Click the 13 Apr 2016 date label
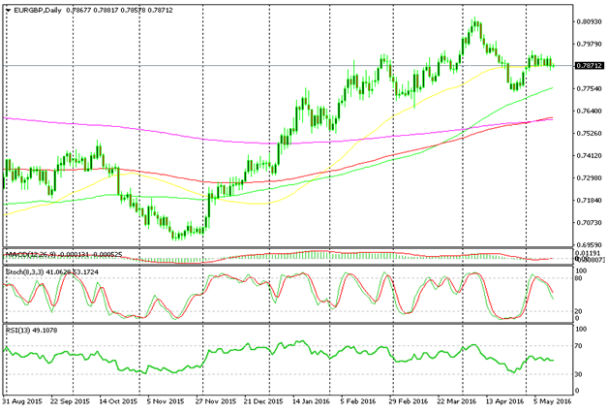 click(505, 402)
